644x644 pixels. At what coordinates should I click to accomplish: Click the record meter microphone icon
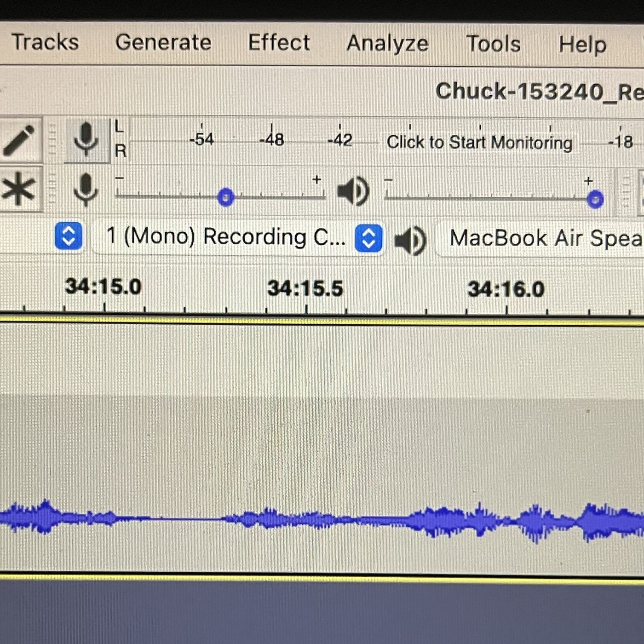pyautogui.click(x=86, y=139)
